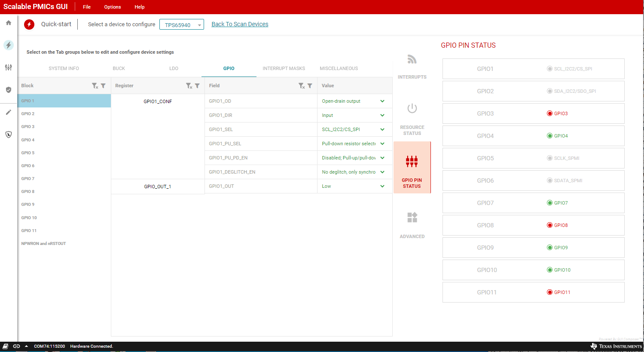Image resolution: width=644 pixels, height=352 pixels.
Task: Open the Advanced panel icon
Action: [x=412, y=218]
